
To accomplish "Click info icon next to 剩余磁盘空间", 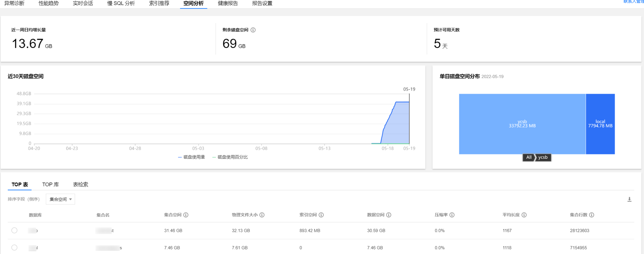I will point(253,30).
